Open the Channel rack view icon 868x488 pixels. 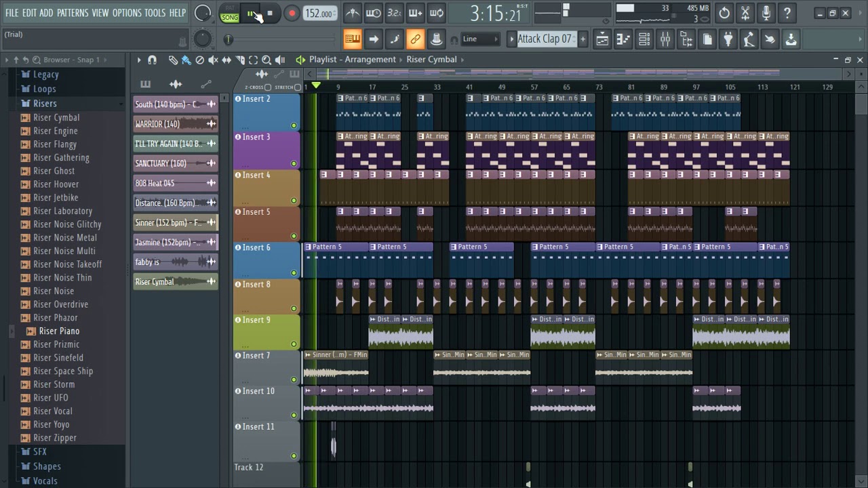tap(644, 39)
